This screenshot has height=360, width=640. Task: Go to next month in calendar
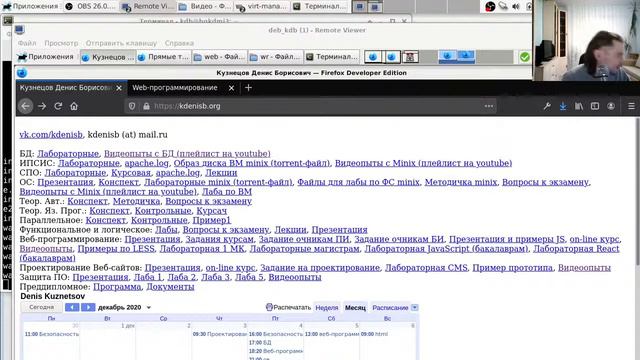coord(88,307)
